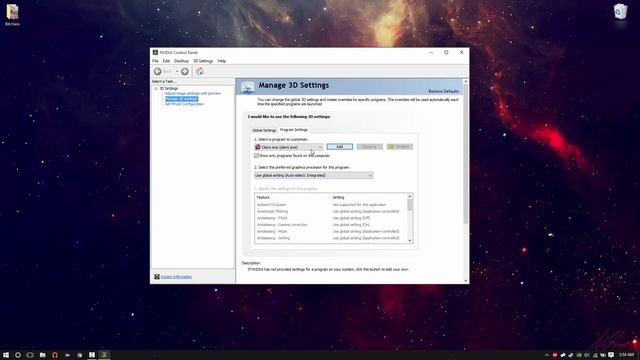Click the main panel vertical scrollbar thumb

point(466,154)
